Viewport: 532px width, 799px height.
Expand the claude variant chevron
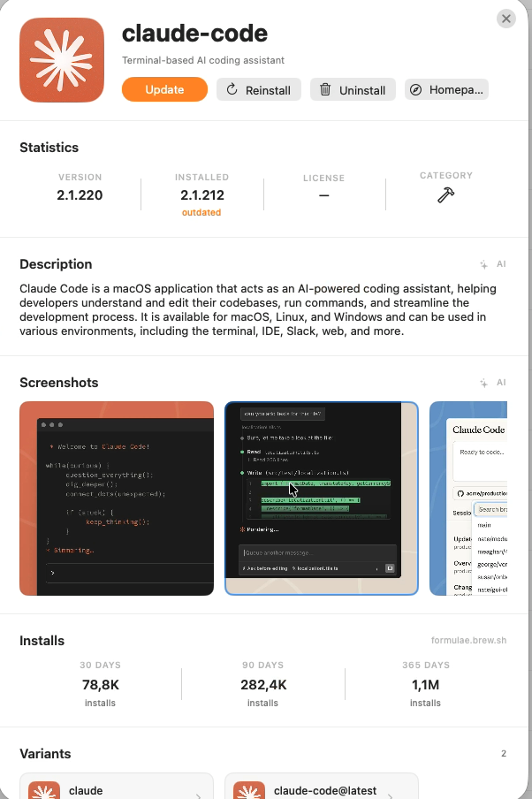198,795
